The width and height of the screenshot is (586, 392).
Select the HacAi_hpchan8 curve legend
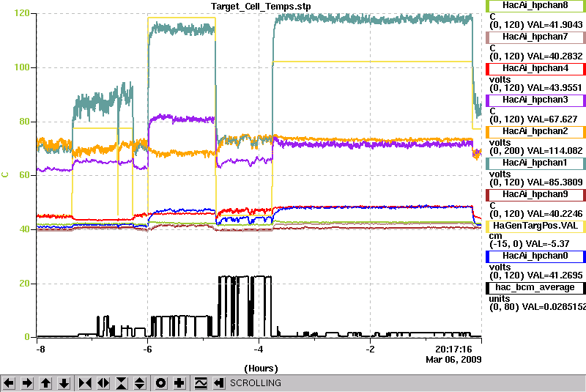[535, 5]
